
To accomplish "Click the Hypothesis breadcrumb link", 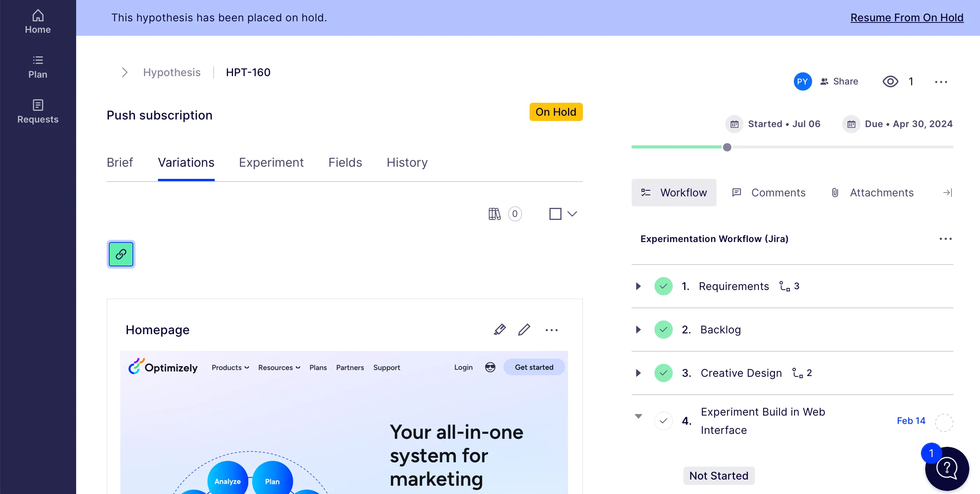I will [x=172, y=72].
